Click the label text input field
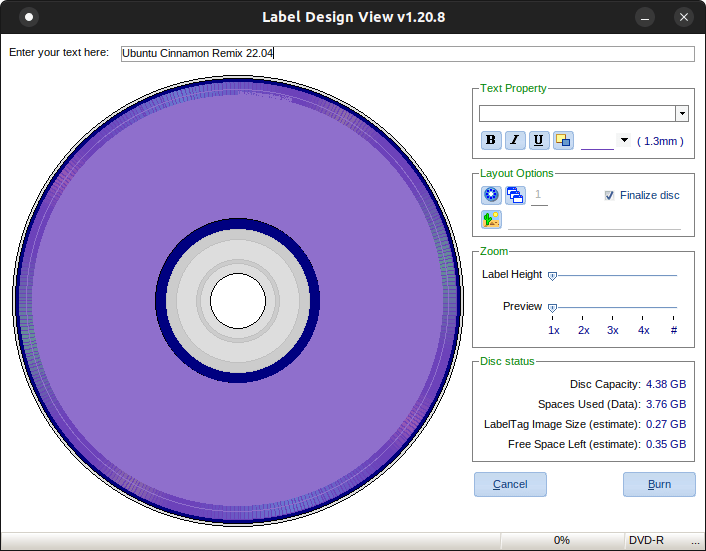The height and width of the screenshot is (551, 706). (x=407, y=54)
